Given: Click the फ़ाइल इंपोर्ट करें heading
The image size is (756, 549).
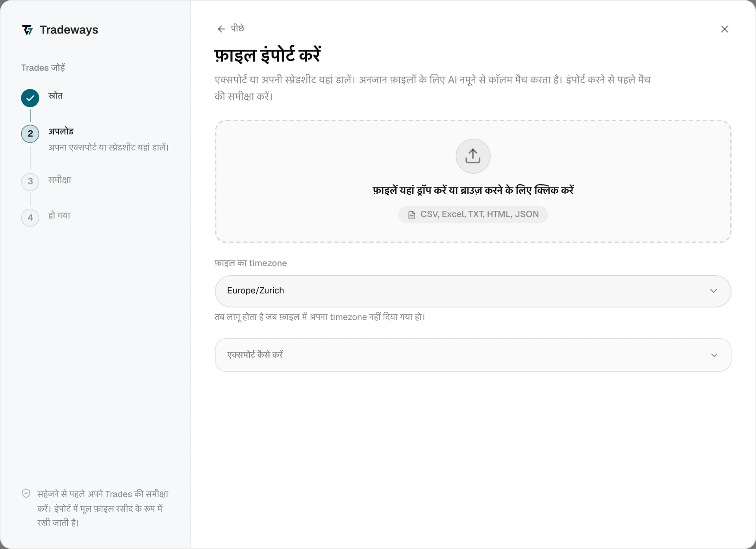Looking at the screenshot, I should [x=268, y=55].
